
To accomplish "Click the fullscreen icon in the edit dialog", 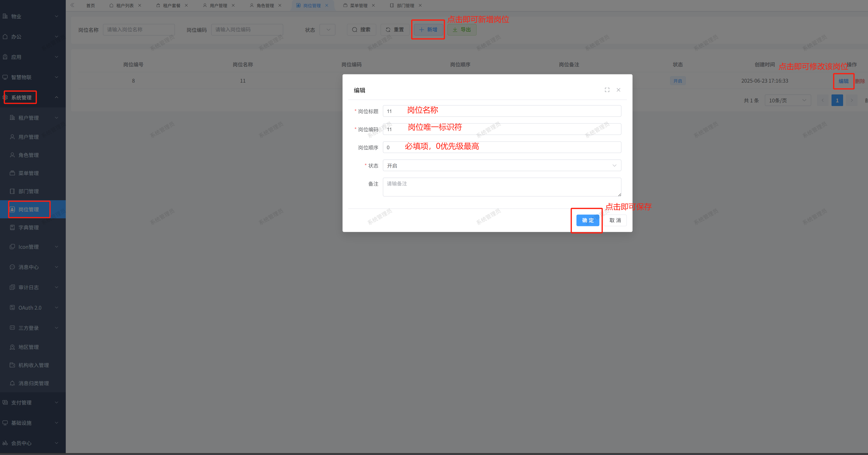I will 607,90.
